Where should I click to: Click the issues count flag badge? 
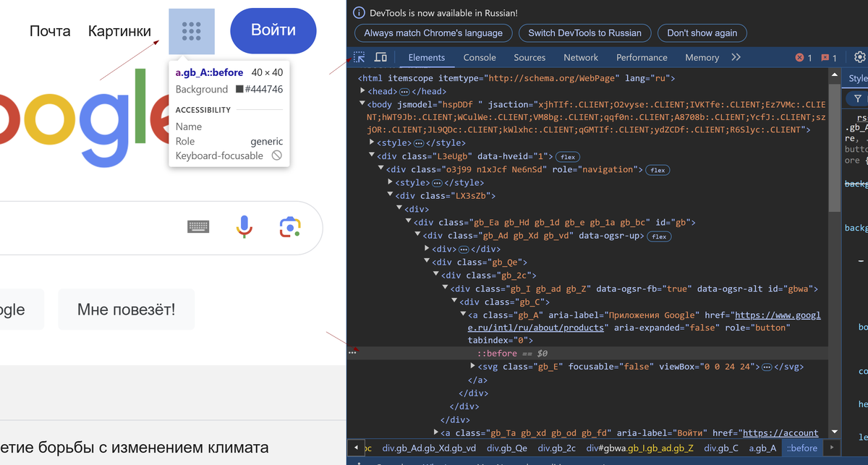829,58
